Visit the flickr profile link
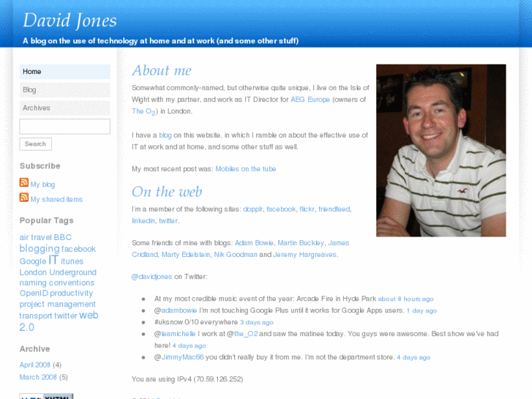 click(x=307, y=209)
